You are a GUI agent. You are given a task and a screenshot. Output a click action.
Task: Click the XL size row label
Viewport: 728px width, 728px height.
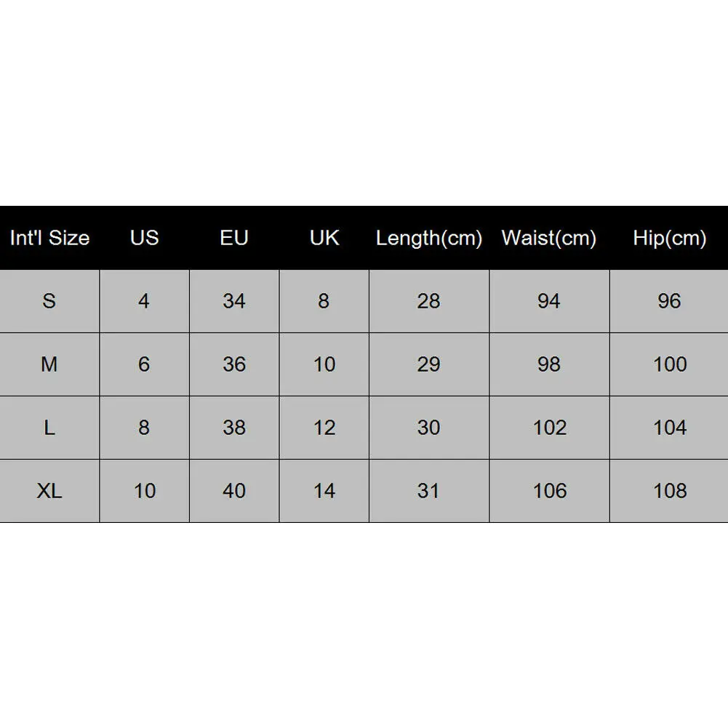[x=49, y=491]
